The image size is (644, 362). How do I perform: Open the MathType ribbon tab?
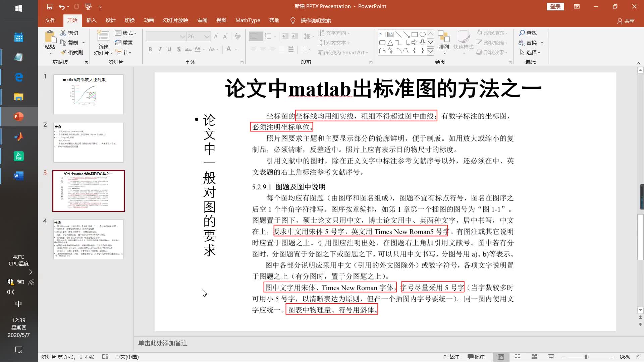pos(248,20)
